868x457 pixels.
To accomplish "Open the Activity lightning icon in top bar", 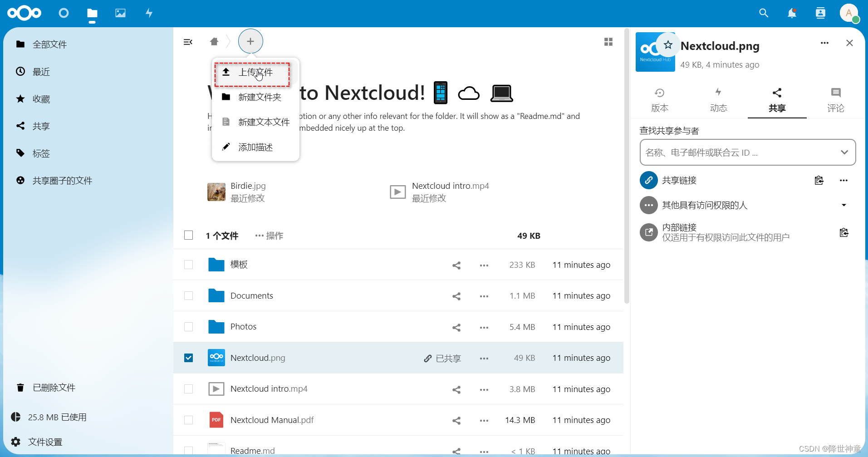I will click(x=149, y=13).
